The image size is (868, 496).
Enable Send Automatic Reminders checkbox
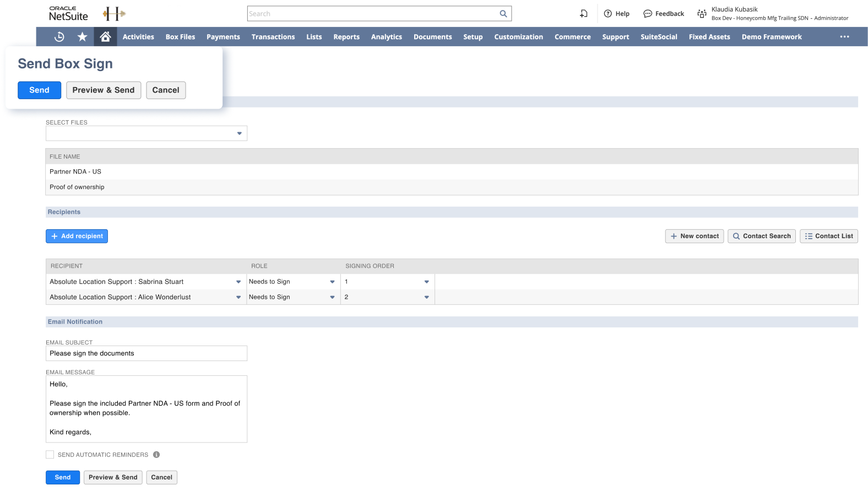[50, 455]
